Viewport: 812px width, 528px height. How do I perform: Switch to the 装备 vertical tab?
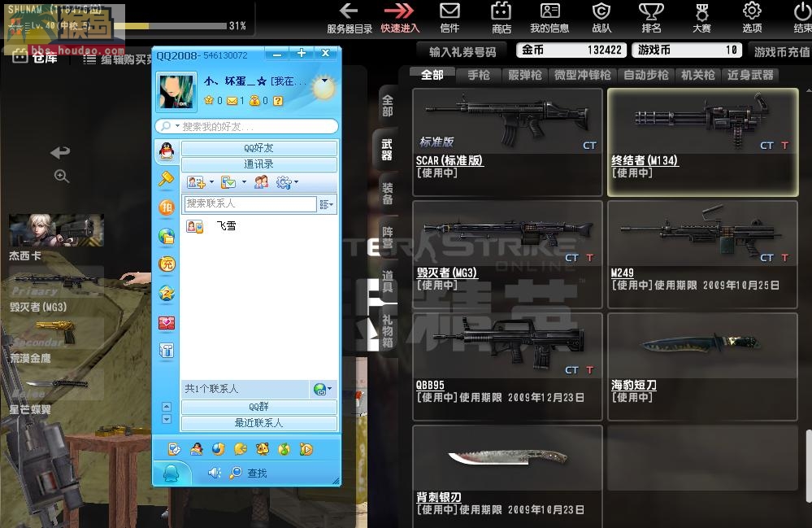[x=388, y=194]
